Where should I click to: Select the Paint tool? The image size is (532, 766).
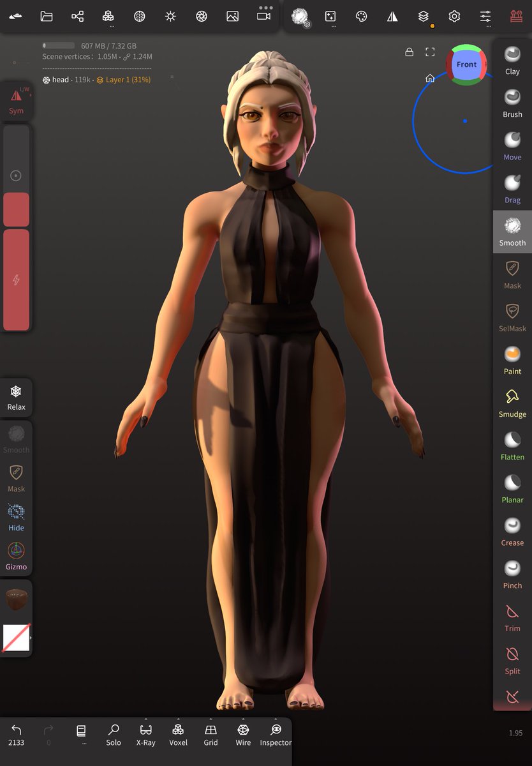[x=512, y=360]
